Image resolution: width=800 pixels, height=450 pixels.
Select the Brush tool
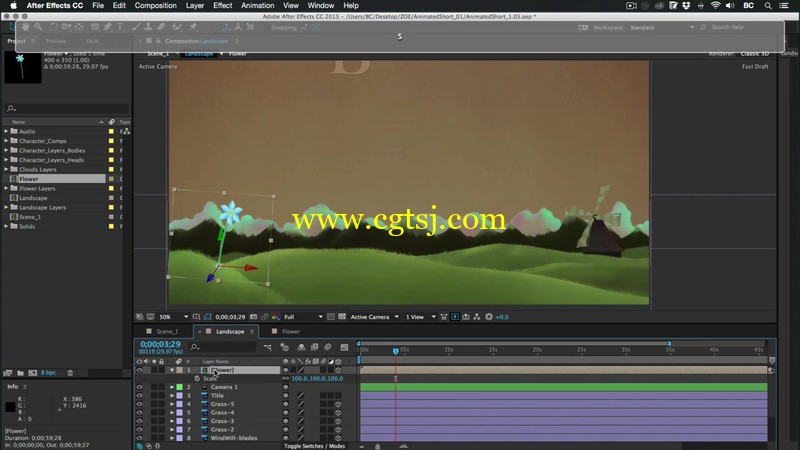[x=136, y=27]
